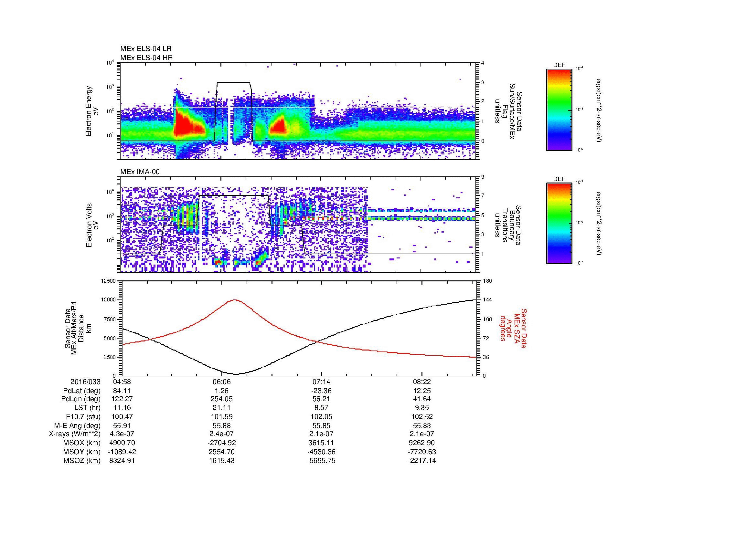Click the lower DEF color bar

tap(559, 224)
